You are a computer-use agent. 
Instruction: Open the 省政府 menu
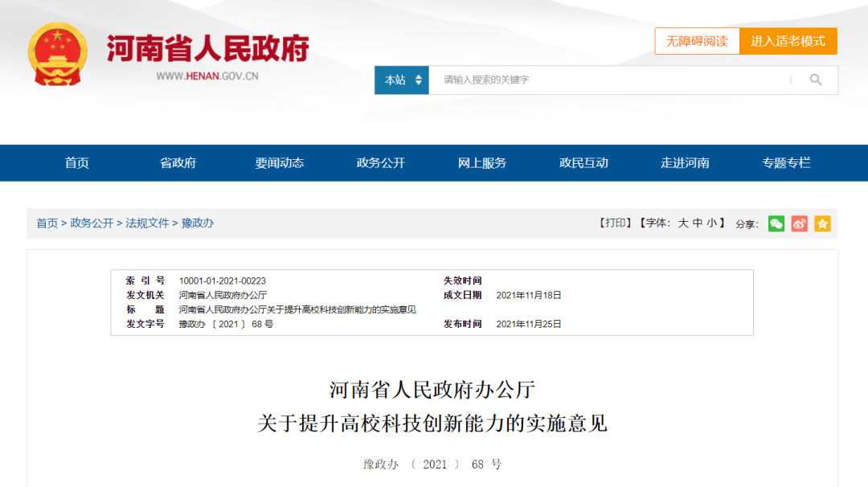(x=180, y=162)
